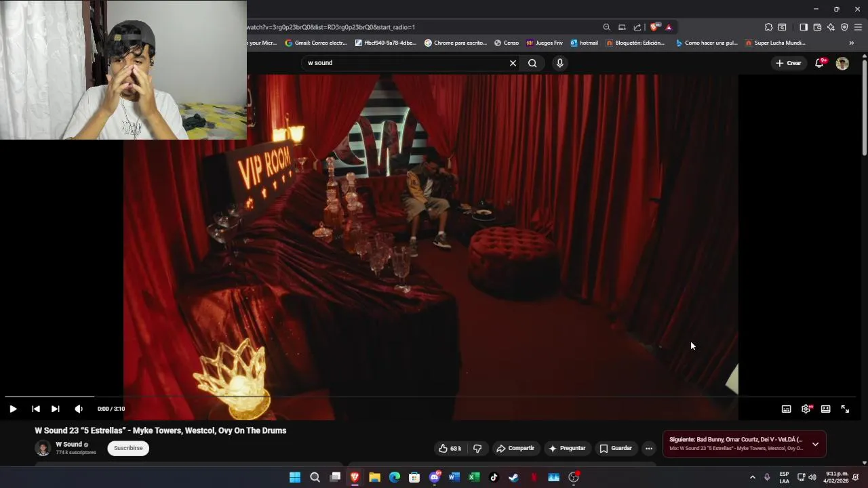
Task: Exit full window with fullscreen icon
Action: pyautogui.click(x=845, y=409)
